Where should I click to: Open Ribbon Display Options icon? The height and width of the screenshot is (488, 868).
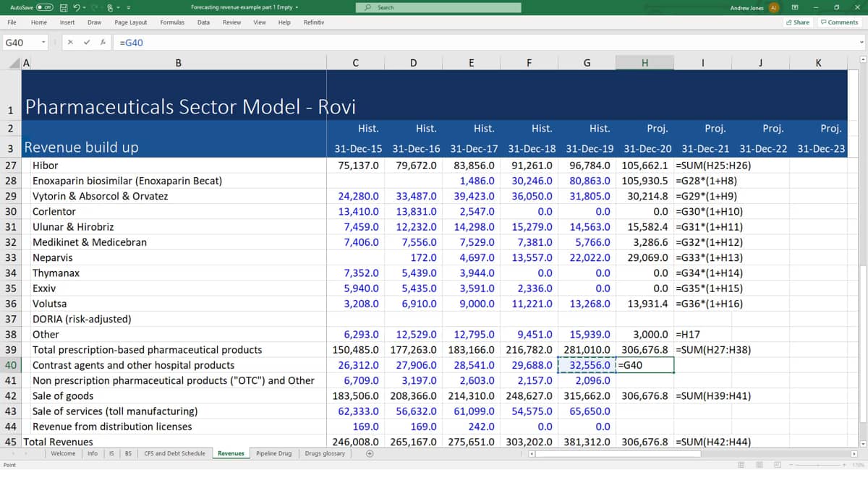[795, 7]
